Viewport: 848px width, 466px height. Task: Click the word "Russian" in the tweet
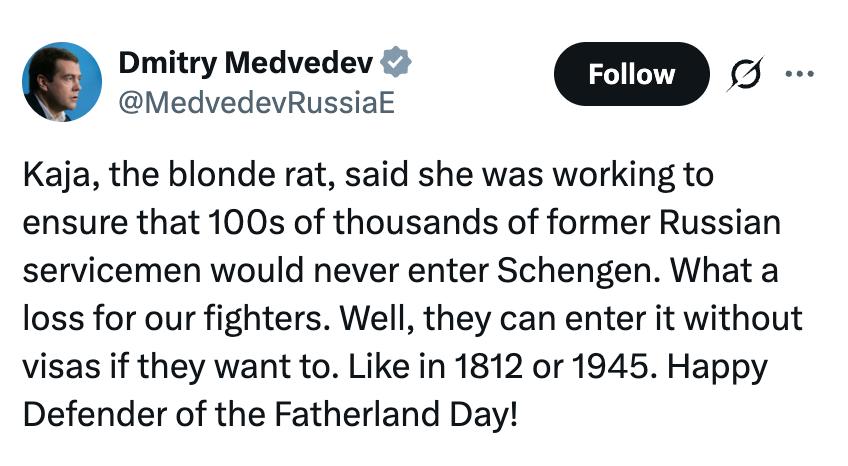click(718, 224)
